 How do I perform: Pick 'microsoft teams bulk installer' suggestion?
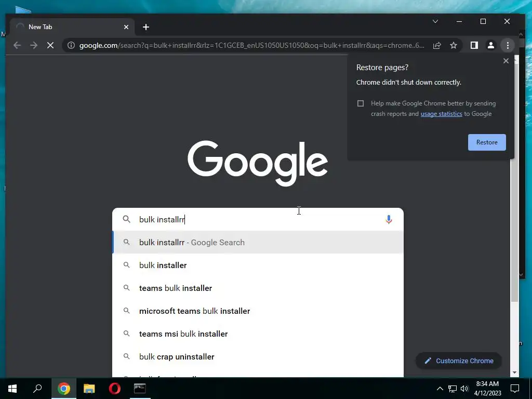pyautogui.click(x=258, y=311)
